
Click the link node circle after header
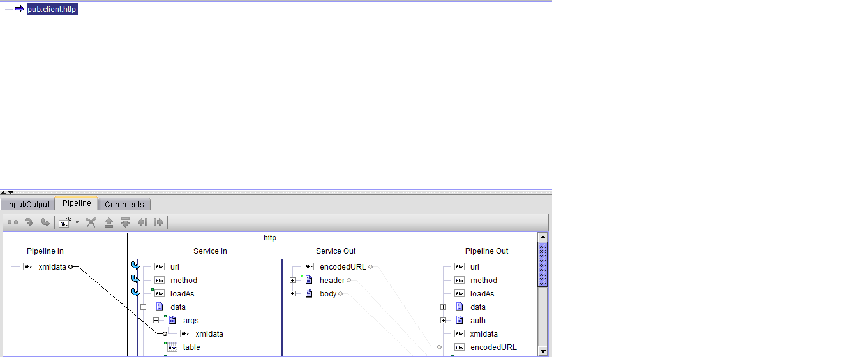(x=348, y=280)
